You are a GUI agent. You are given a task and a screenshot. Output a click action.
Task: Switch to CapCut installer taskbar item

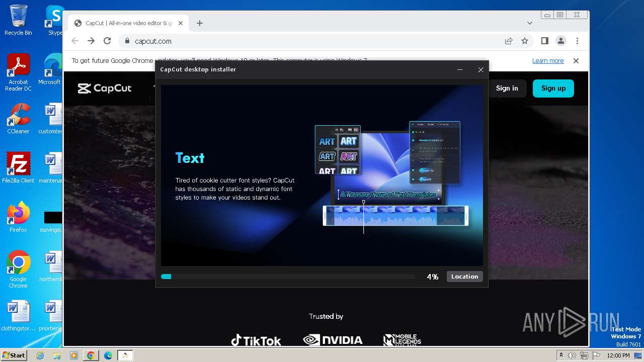(x=125, y=355)
